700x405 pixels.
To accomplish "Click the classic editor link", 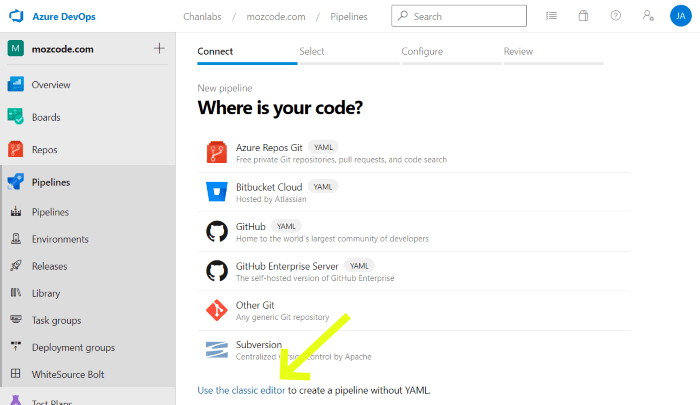I will click(258, 390).
